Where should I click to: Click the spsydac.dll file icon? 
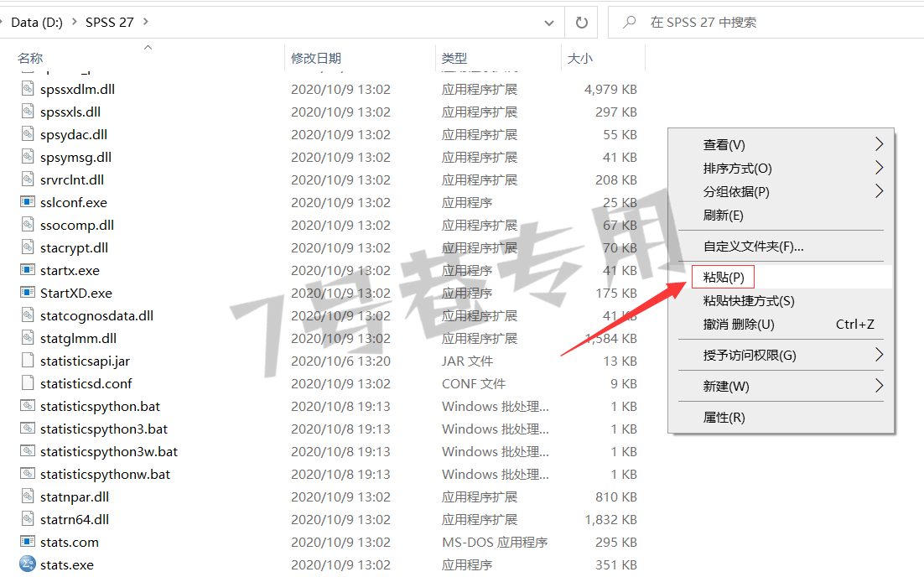click(x=28, y=134)
